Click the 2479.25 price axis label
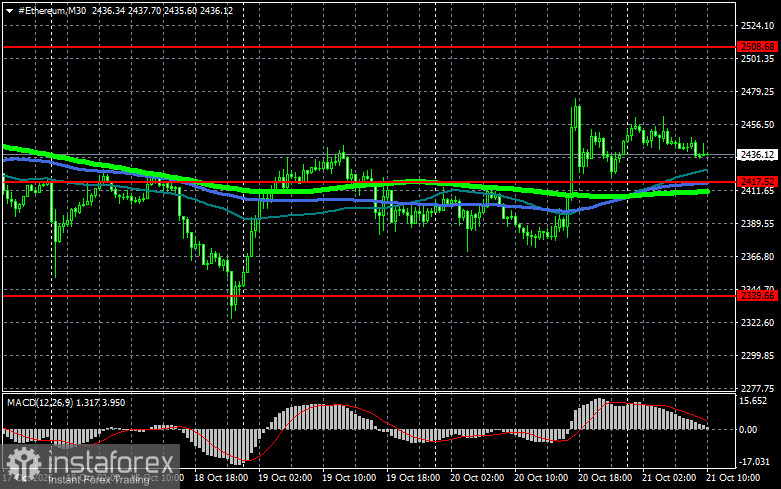Viewport: 781px width, 489px height. click(758, 92)
